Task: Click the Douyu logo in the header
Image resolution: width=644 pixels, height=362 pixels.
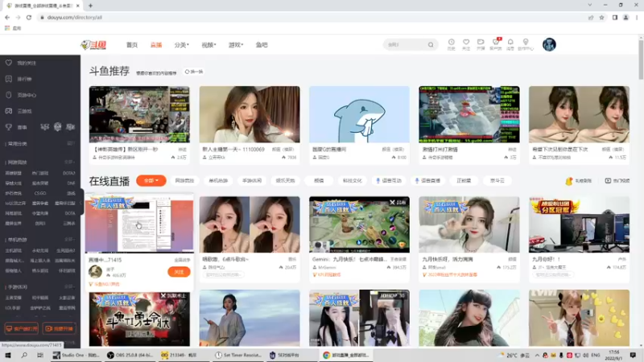Action: coord(93,45)
